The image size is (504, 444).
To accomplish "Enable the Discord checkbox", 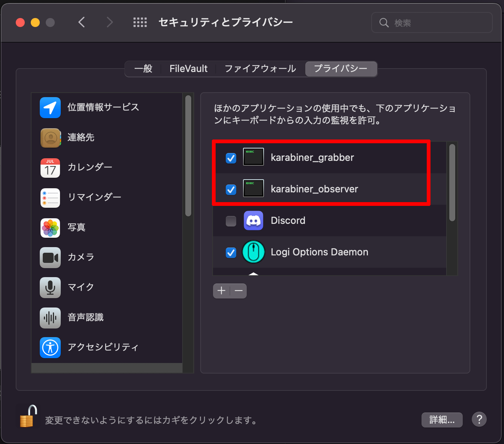I will (x=231, y=221).
